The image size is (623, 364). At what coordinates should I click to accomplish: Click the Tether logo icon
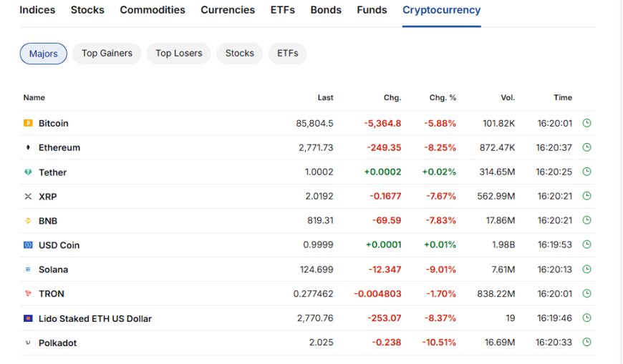click(28, 172)
